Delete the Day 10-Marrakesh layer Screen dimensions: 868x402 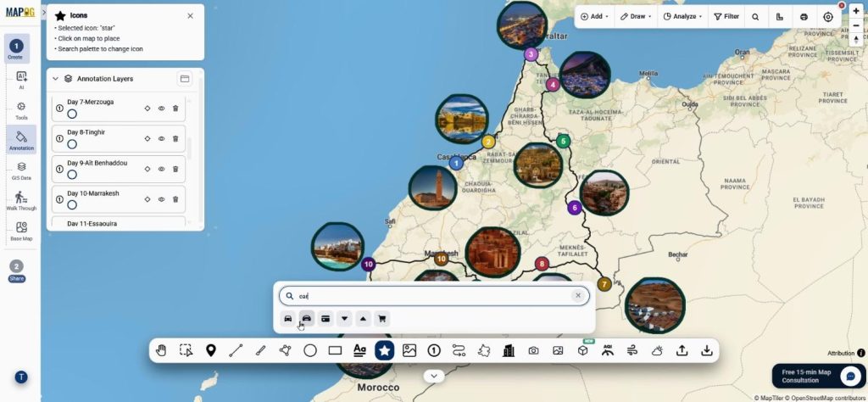coord(175,199)
